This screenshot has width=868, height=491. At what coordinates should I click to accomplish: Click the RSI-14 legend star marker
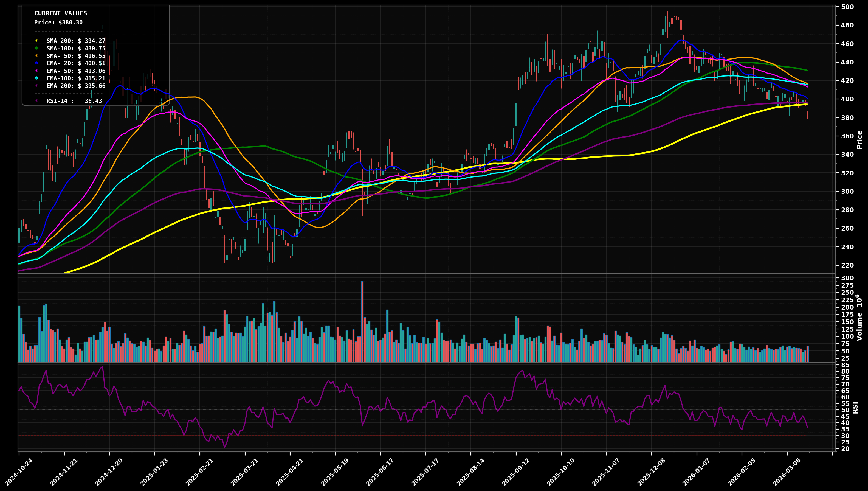(37, 101)
